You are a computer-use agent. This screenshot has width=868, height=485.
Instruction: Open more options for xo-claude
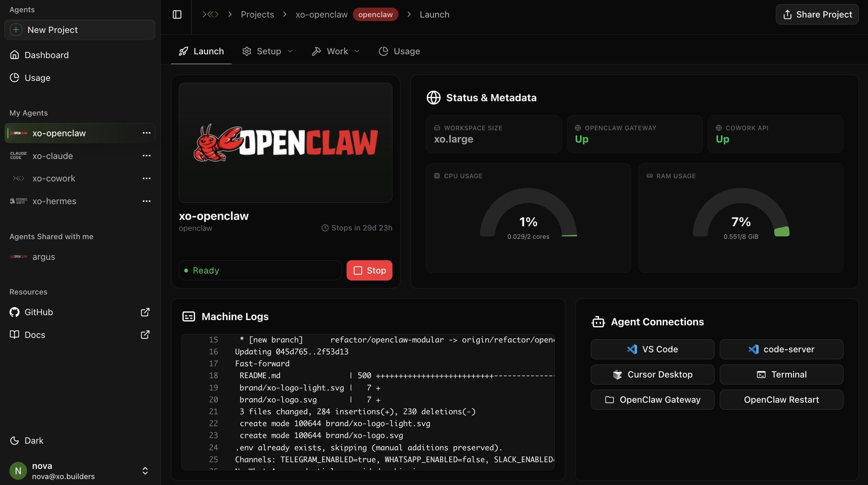click(x=146, y=156)
